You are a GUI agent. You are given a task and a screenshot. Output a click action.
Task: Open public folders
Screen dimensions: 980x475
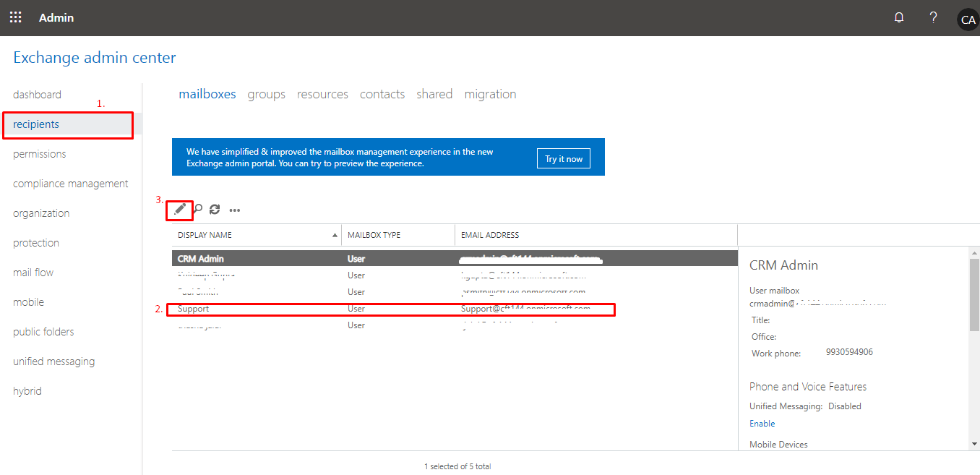coord(43,332)
